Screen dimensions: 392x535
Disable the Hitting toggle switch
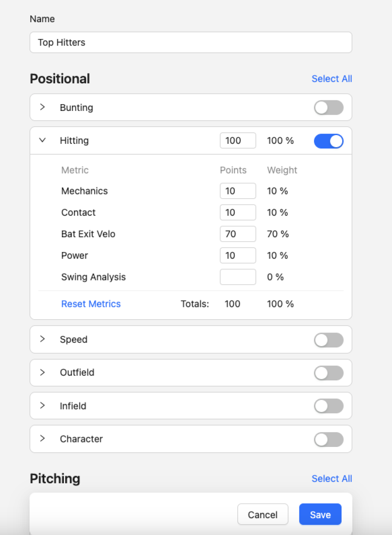(x=328, y=141)
